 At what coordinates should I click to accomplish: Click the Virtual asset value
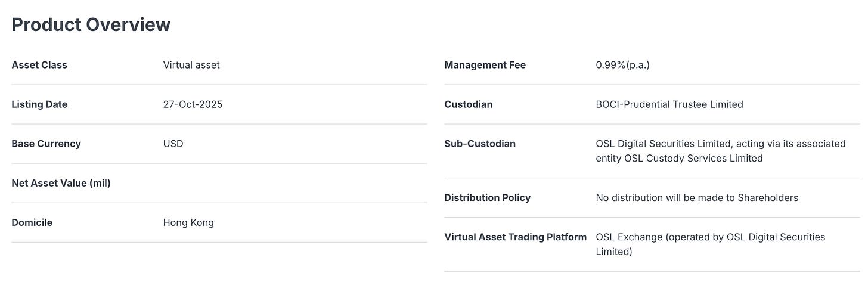tap(191, 65)
